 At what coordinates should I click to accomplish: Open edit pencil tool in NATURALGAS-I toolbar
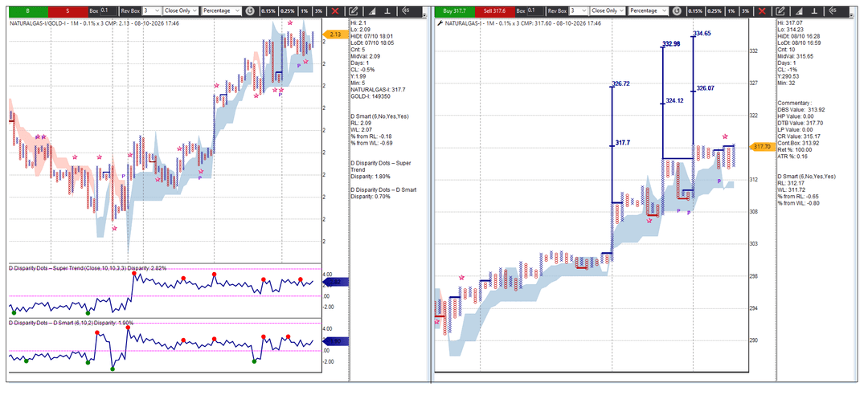point(780,10)
